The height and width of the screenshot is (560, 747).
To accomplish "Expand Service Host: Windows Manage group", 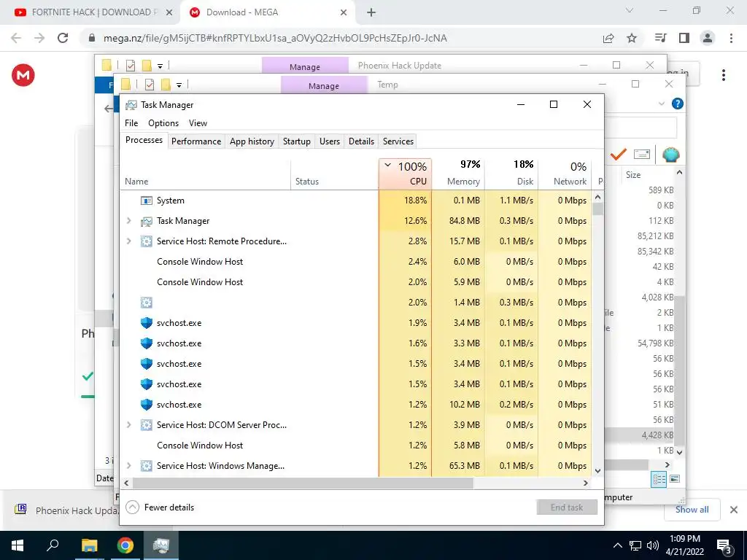I will tap(128, 466).
